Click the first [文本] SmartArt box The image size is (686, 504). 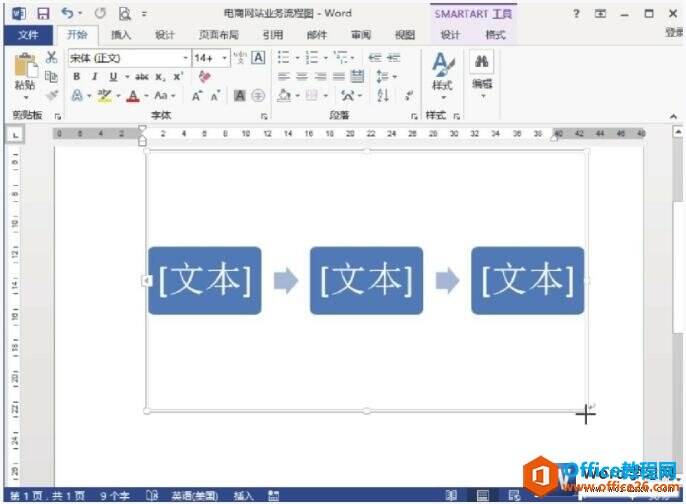coord(205,280)
